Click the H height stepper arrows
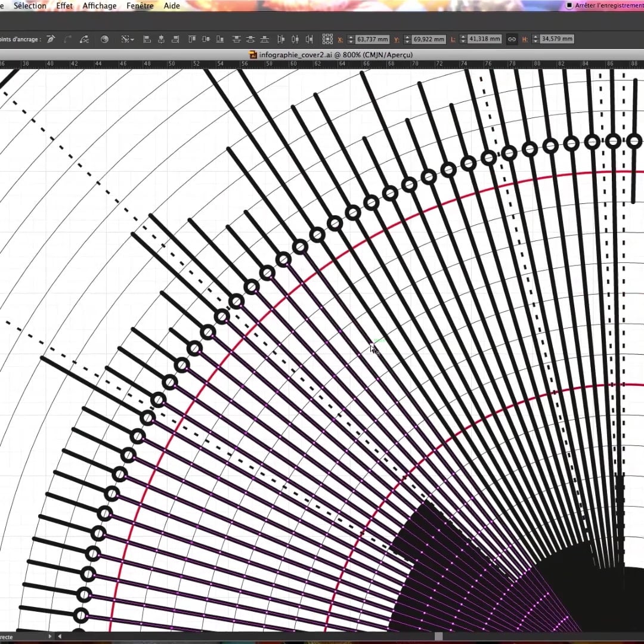 point(535,39)
